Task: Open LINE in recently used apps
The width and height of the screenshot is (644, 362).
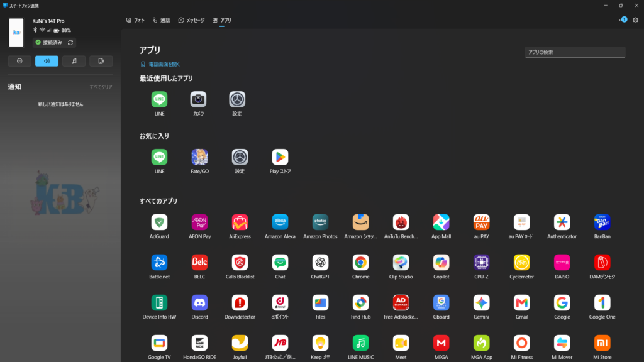Action: tap(159, 99)
